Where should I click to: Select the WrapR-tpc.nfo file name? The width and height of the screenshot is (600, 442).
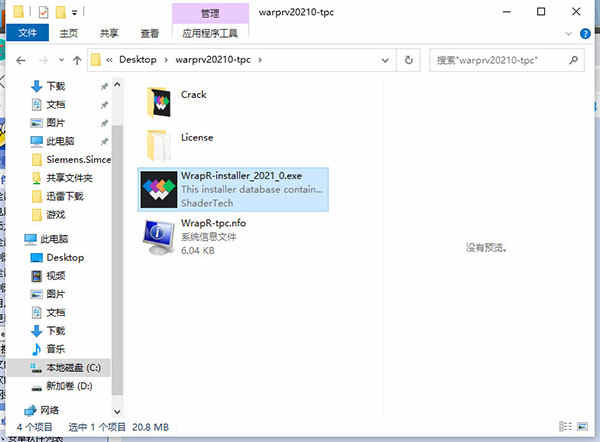213,223
